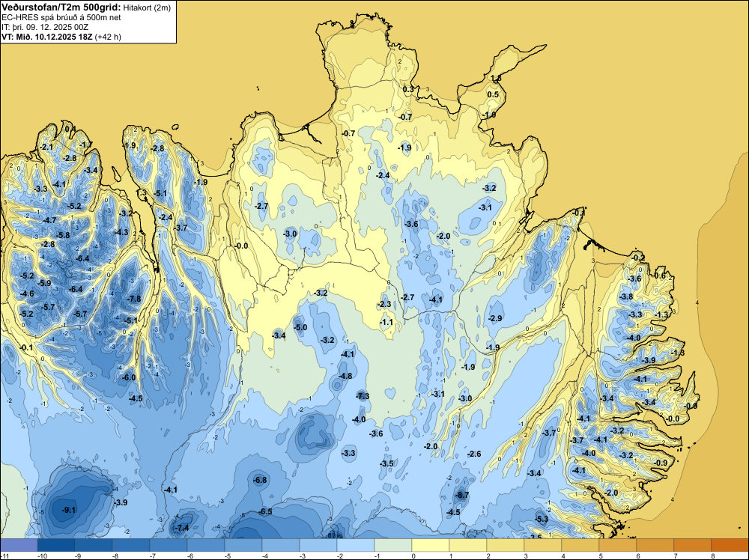Screen dimensions: 749x560
Task: Select the legend swatch between 5 and 6
Action: (x=618, y=545)
